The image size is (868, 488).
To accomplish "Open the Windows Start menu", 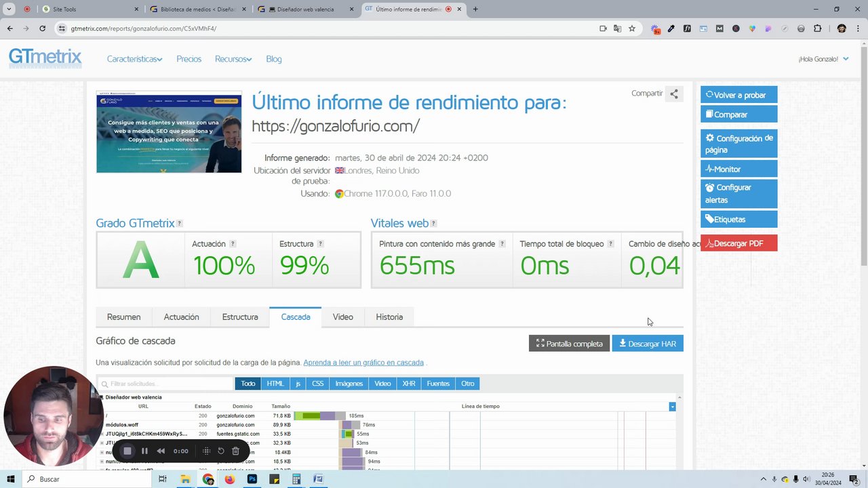I will [x=11, y=479].
